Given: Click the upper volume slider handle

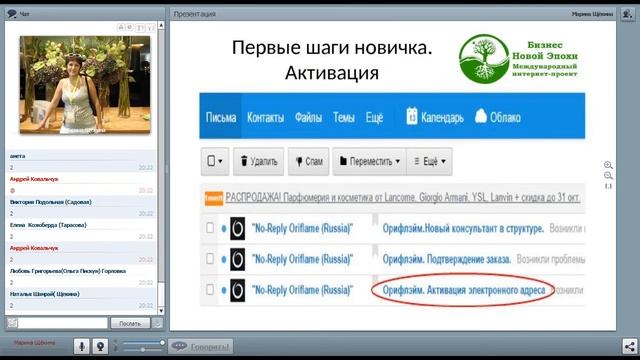Looking at the screenshot, I should (x=162, y=343).
